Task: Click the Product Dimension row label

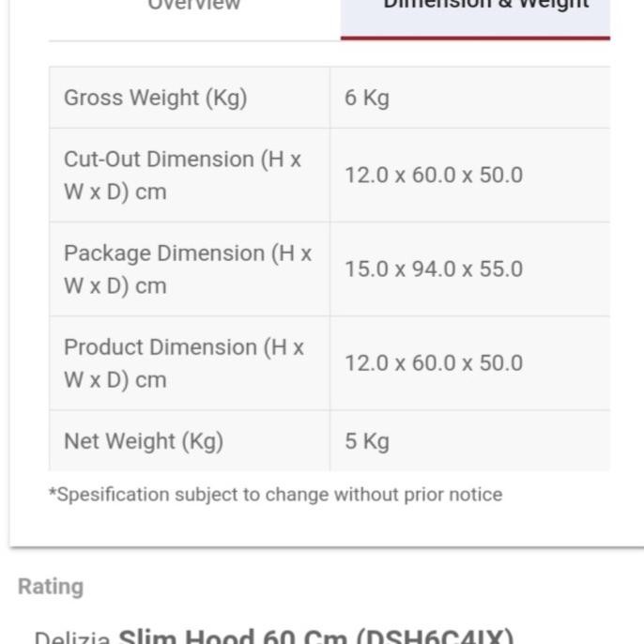Action: point(184,363)
